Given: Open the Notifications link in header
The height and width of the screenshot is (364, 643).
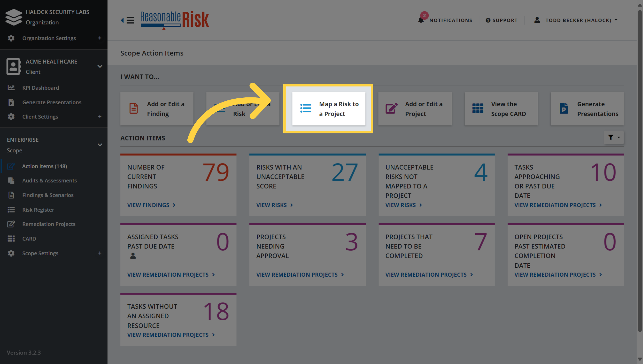Looking at the screenshot, I should tap(451, 20).
